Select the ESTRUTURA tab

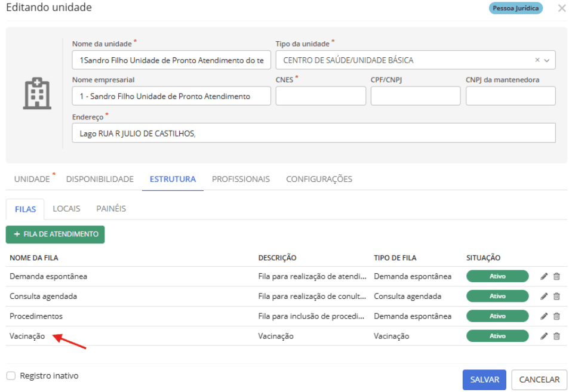(x=173, y=179)
